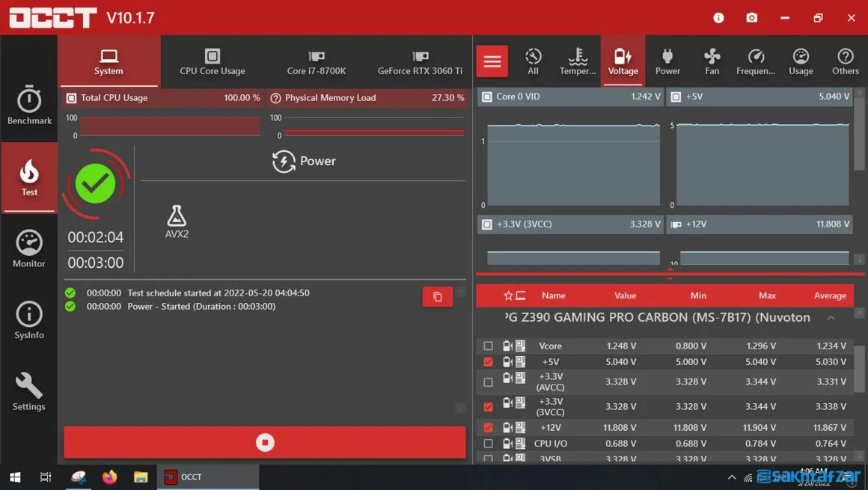Viewport: 868px width, 490px height.
Task: Show All sensors filter
Action: point(533,61)
